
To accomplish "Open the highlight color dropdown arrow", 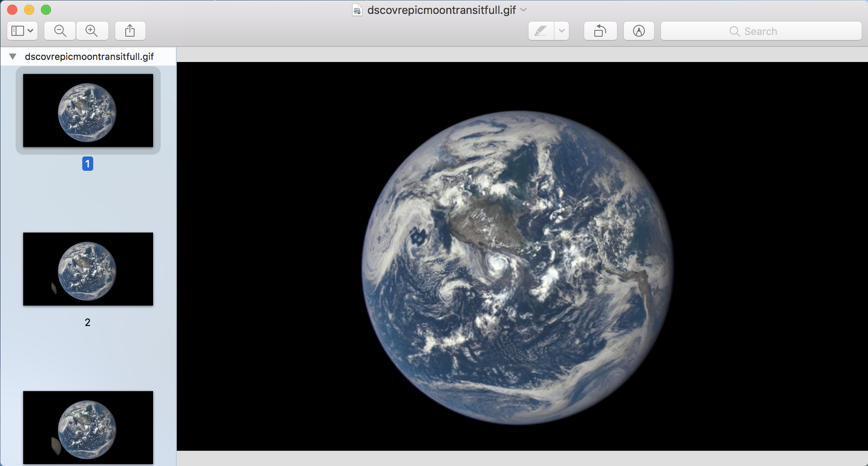I will (561, 31).
